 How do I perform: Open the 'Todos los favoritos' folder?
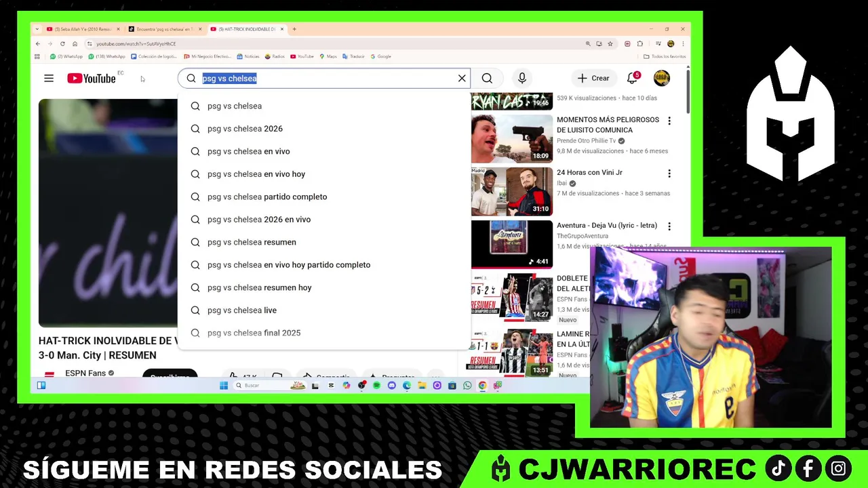pyautogui.click(x=665, y=56)
